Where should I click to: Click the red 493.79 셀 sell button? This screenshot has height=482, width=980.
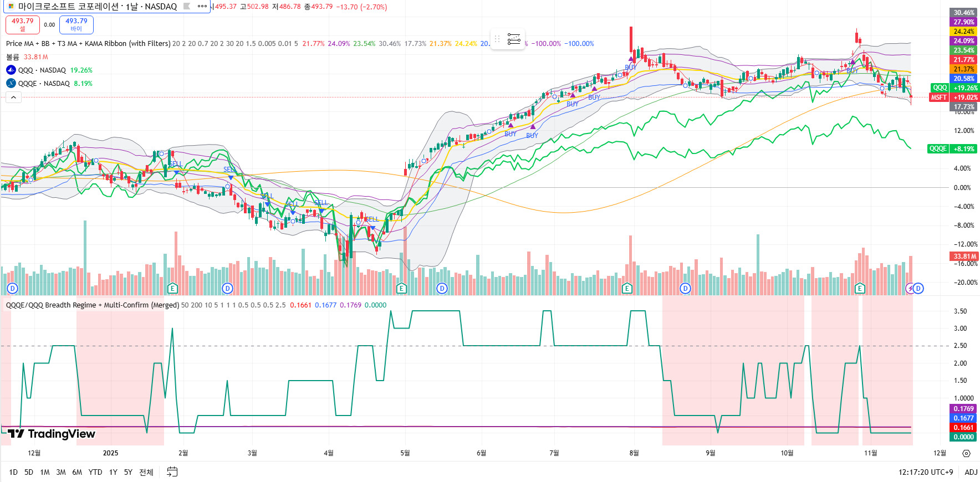pyautogui.click(x=22, y=24)
